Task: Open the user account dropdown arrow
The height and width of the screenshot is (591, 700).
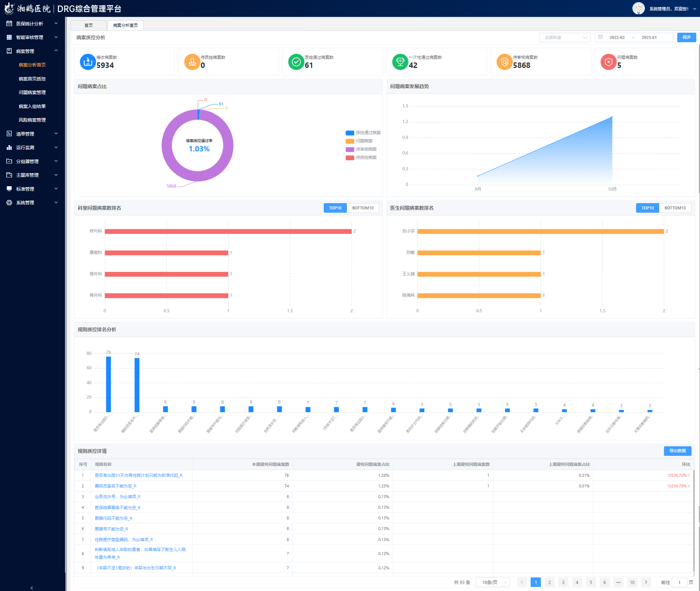Action: point(694,9)
